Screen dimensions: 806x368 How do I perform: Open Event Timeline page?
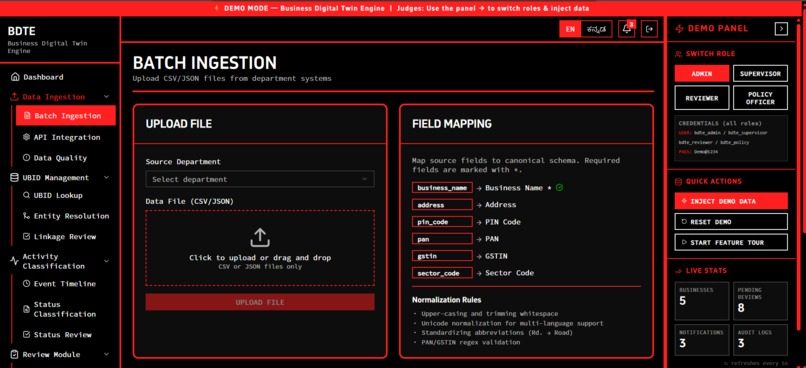point(60,284)
